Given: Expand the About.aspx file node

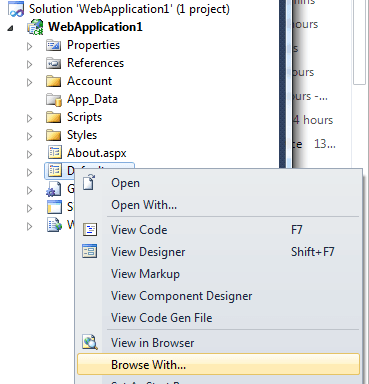Looking at the screenshot, I should tap(30, 154).
